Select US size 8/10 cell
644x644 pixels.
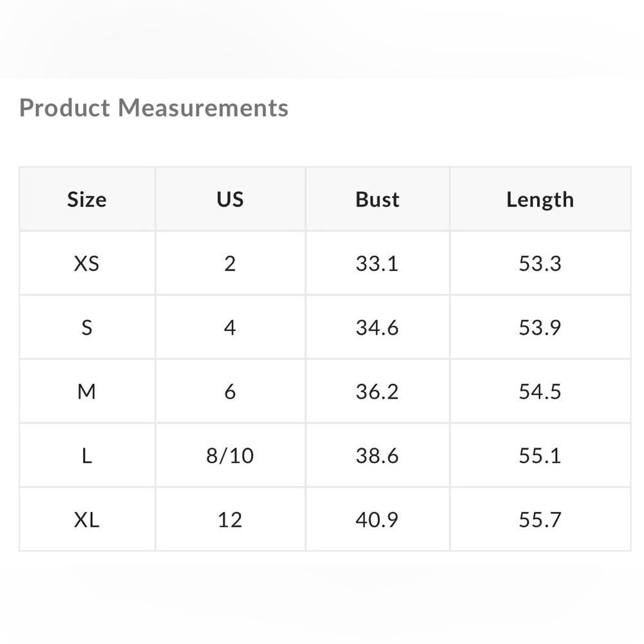tap(230, 455)
